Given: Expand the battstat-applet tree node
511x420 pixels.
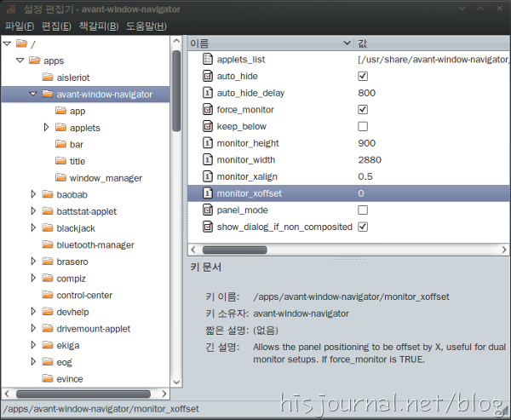Looking at the screenshot, I should (x=33, y=211).
